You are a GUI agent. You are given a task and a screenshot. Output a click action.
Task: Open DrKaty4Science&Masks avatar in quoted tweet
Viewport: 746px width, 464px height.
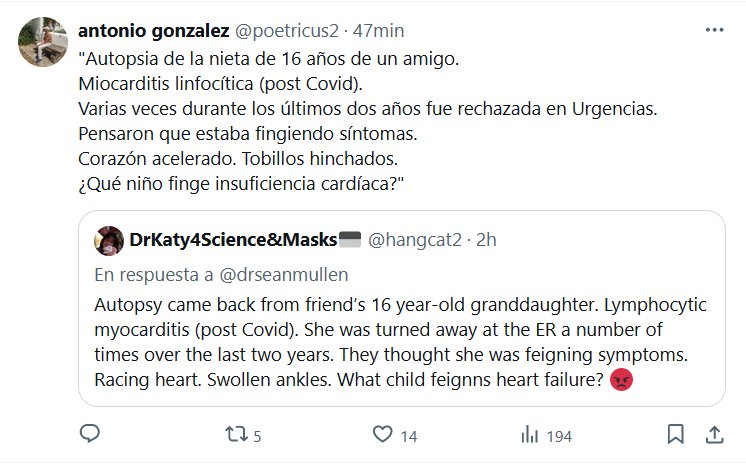(x=109, y=240)
